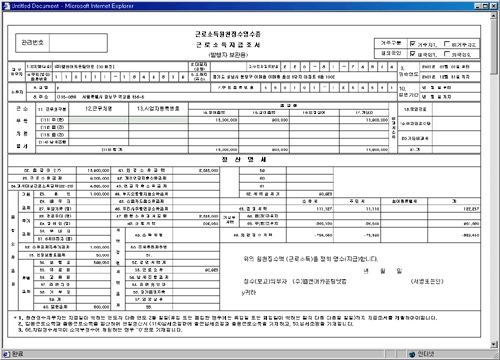Click the 인터넷 zone label in status bar
Viewport: 500px width, 360px height.
click(426, 354)
